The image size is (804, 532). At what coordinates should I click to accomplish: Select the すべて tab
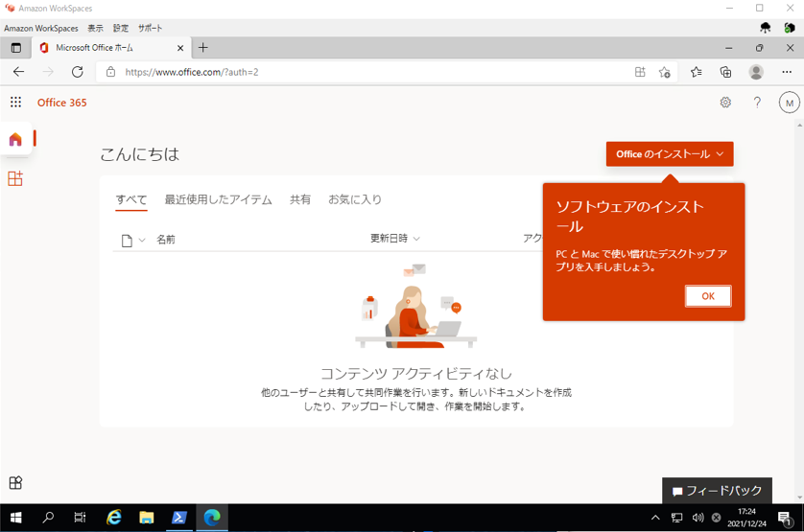131,199
